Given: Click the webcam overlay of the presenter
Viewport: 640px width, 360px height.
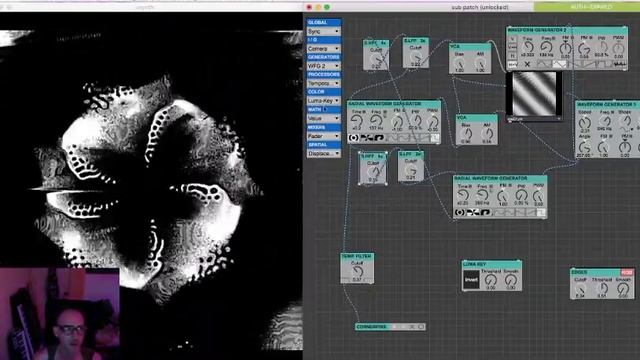Looking at the screenshot, I should pyautogui.click(x=60, y=314).
